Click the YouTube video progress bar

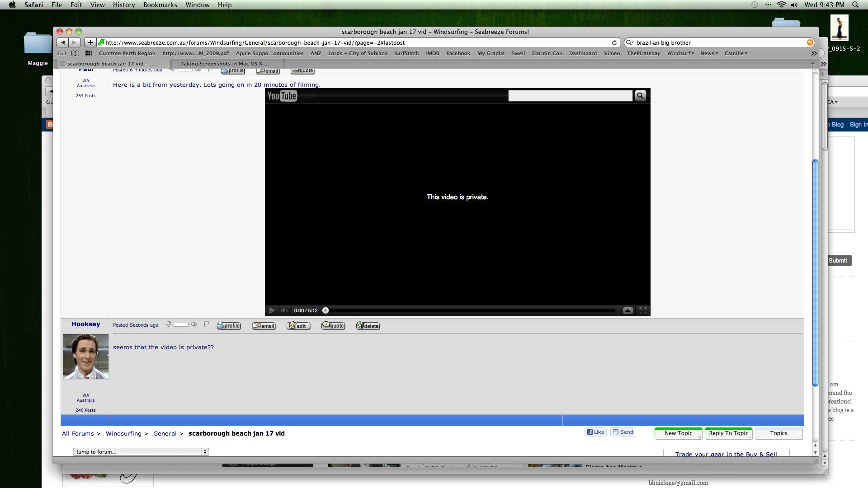pyautogui.click(x=470, y=310)
